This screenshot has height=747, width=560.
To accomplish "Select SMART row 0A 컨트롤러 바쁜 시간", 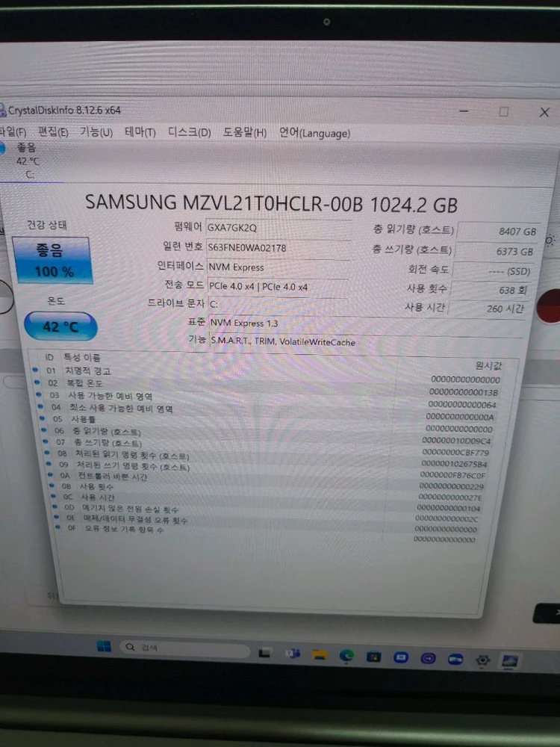I will (x=268, y=480).
